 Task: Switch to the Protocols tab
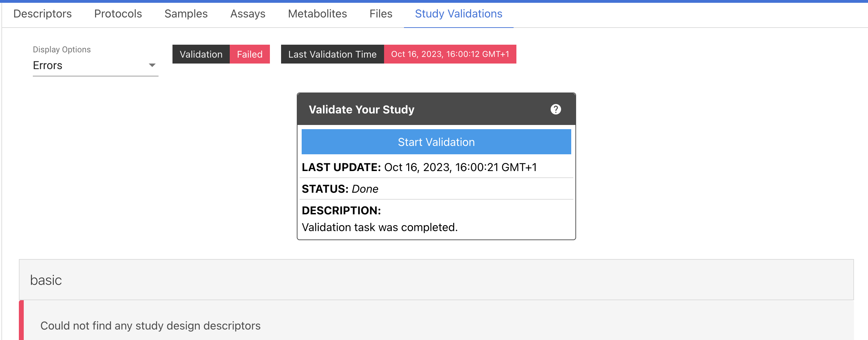pos(118,14)
